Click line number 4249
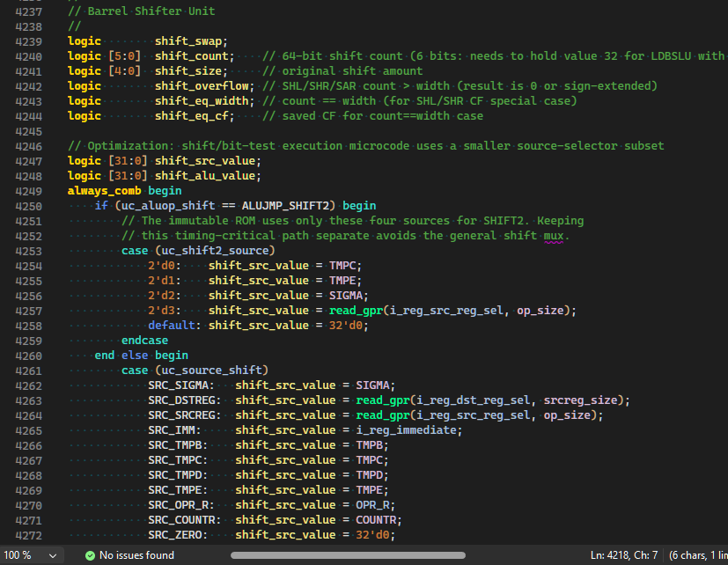Viewport: 728px width, 565px height. 28,191
